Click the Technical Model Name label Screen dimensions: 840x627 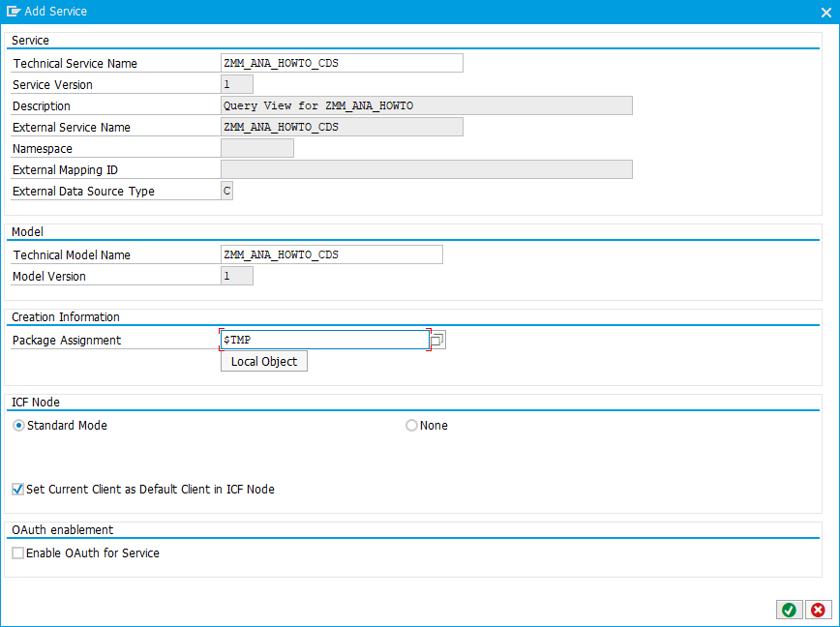point(72,255)
